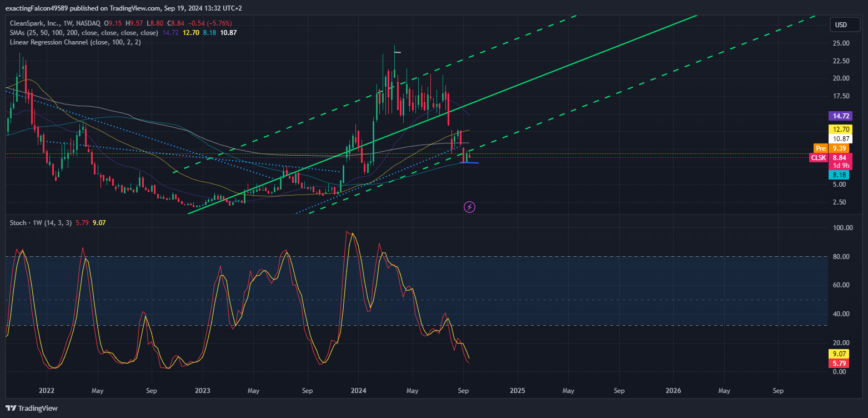Screen dimensions: 868x418
Task: Click the 25.00 price axis label
Action: (x=841, y=43)
